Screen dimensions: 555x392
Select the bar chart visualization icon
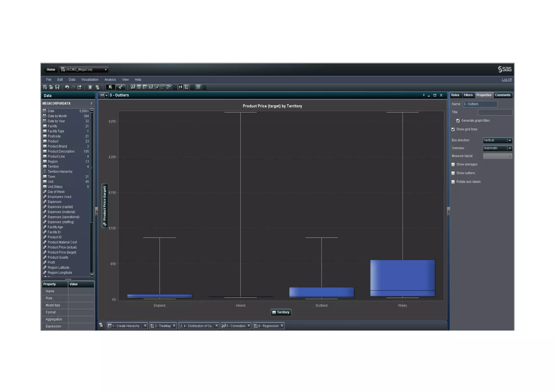pyautogui.click(x=151, y=87)
